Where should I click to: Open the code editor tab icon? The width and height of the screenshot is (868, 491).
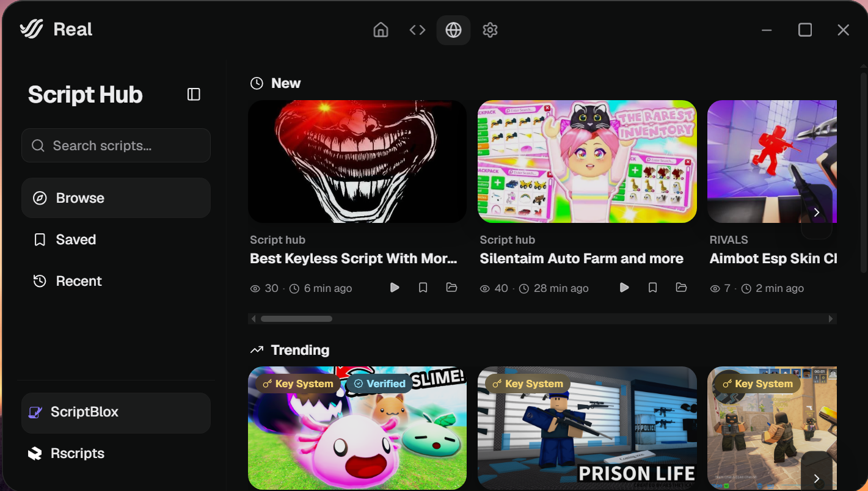417,30
